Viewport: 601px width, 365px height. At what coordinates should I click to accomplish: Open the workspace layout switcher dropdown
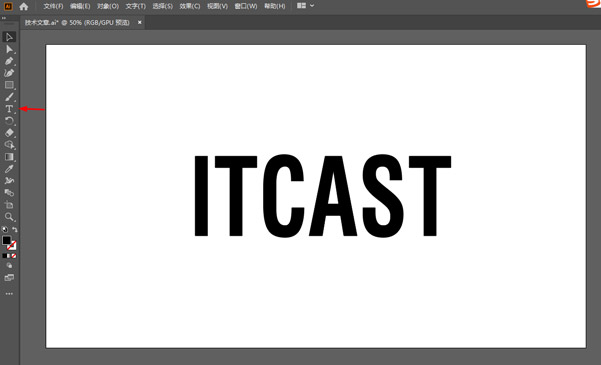(305, 6)
